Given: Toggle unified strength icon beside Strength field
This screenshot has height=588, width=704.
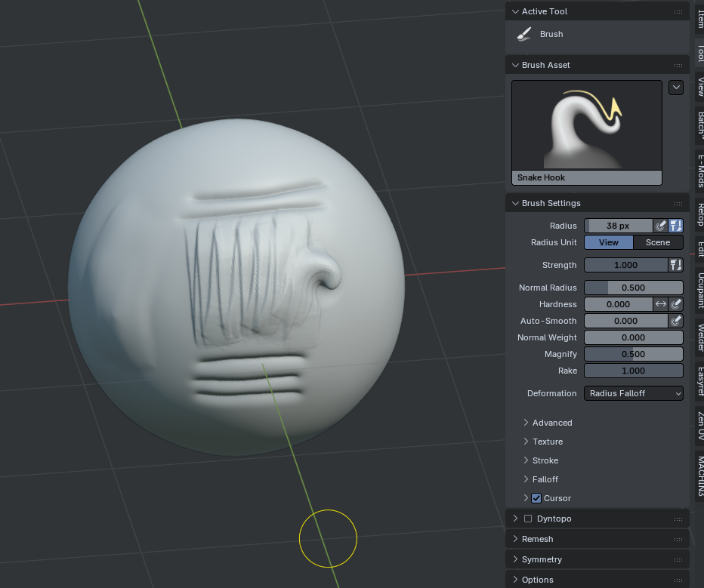Looking at the screenshot, I should tap(676, 265).
